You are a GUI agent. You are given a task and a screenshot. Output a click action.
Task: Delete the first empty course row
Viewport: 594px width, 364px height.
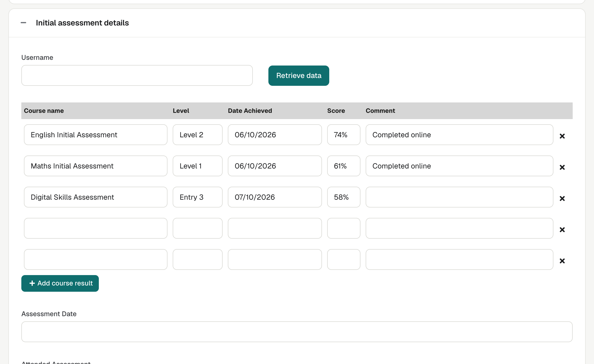[562, 230]
